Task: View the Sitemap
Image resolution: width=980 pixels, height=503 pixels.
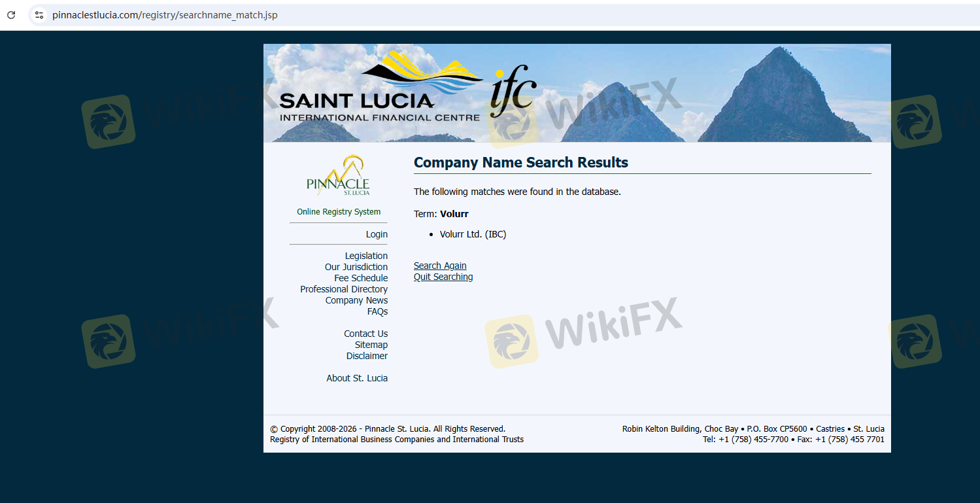Action: [x=371, y=345]
